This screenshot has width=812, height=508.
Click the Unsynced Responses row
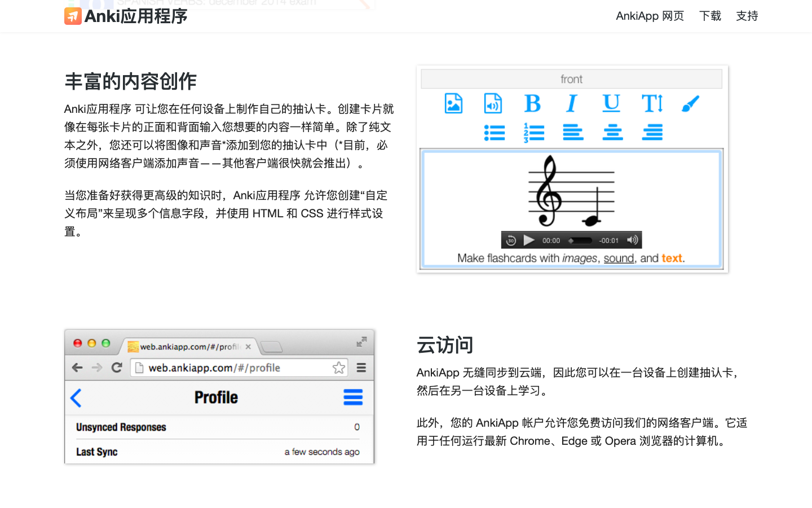click(x=218, y=427)
